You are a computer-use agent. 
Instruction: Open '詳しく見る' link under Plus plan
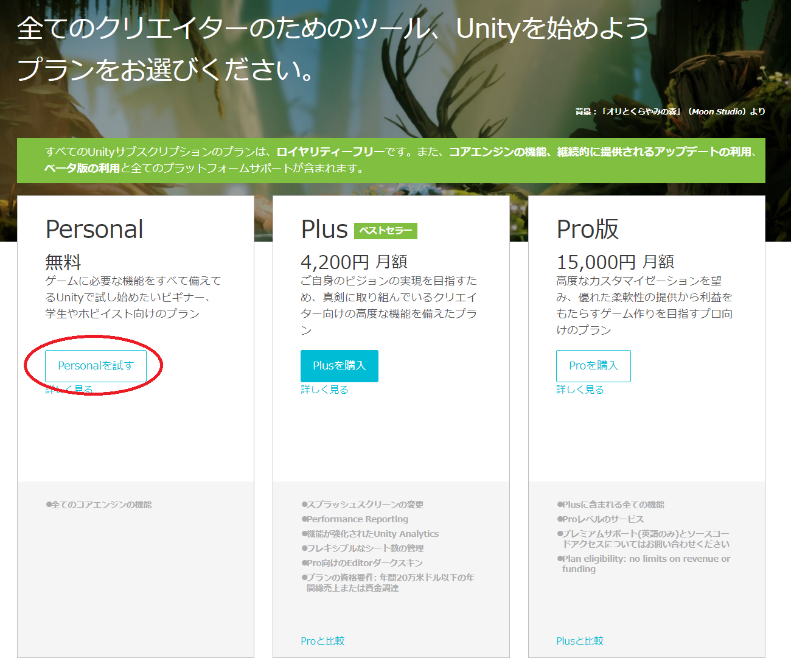coord(324,390)
